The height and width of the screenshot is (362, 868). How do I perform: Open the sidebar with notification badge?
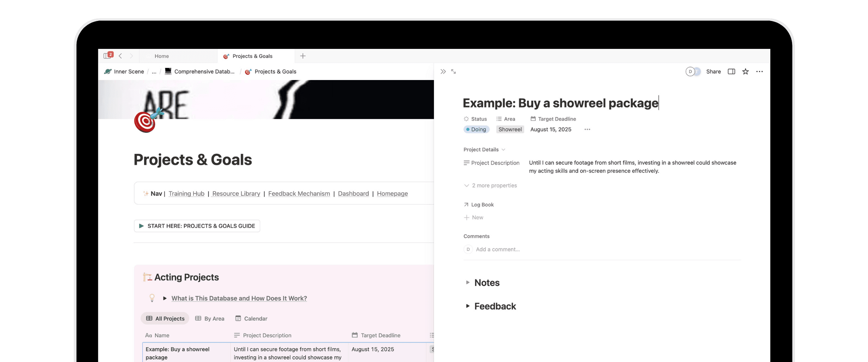108,56
